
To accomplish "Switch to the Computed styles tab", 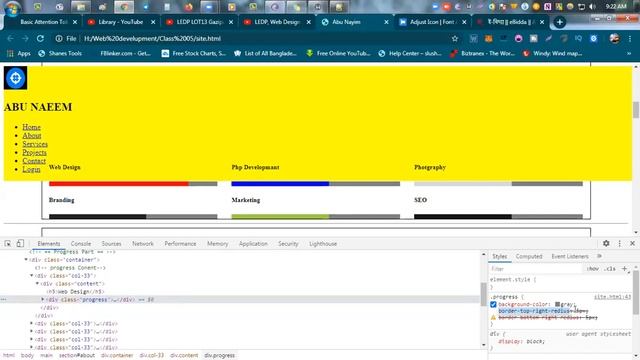I will (x=529, y=256).
